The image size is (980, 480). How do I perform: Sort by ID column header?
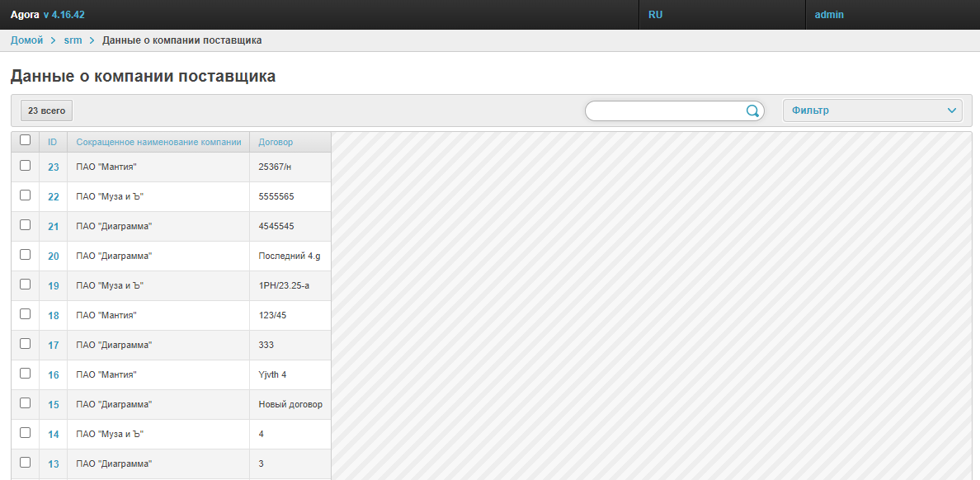[x=53, y=142]
